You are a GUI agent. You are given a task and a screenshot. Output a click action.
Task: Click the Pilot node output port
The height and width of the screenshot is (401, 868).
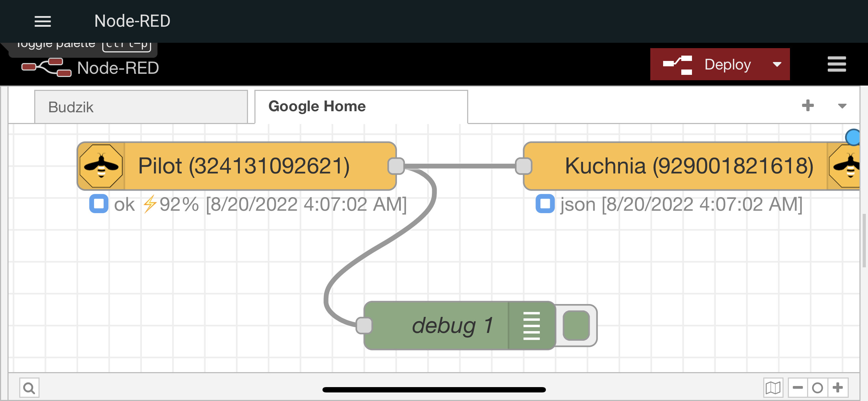396,166
